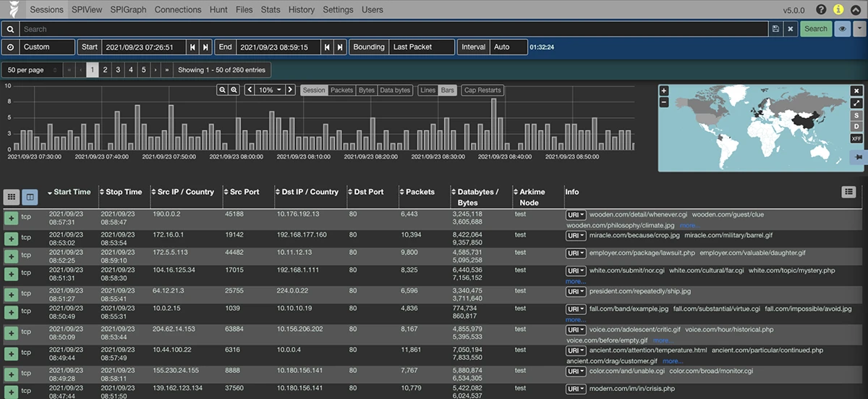Screen dimensions: 868x399
Task: Open the help question mark icon
Action: click(821, 9)
